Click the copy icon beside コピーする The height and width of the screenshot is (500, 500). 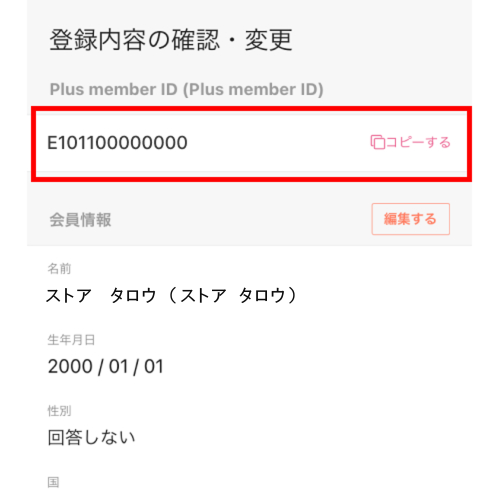pos(378,142)
